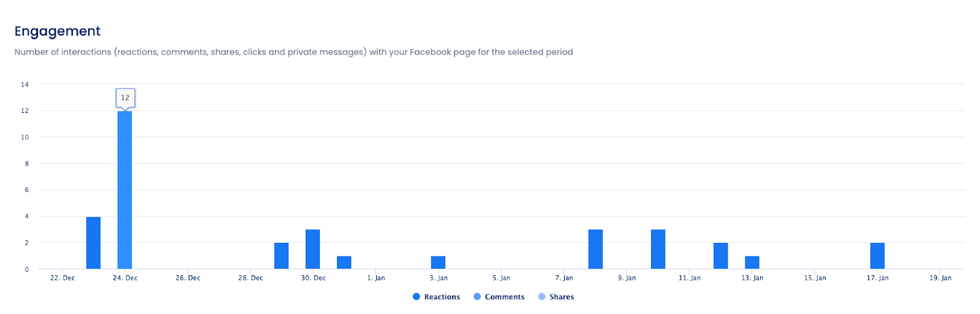Click the 30 Dec bar
Image resolution: width=980 pixels, height=314 pixels.
tap(313, 249)
